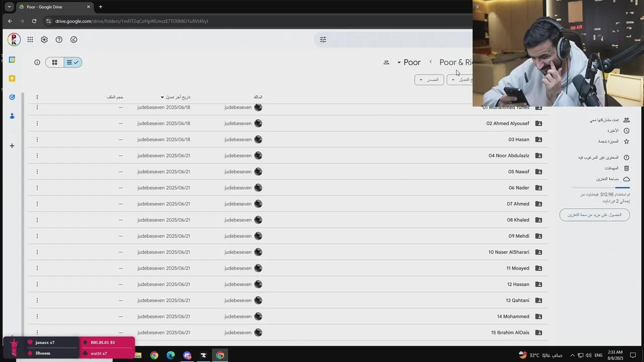Click owner avatar in 06 Nader row
This screenshot has height=362, width=644.
click(258, 188)
